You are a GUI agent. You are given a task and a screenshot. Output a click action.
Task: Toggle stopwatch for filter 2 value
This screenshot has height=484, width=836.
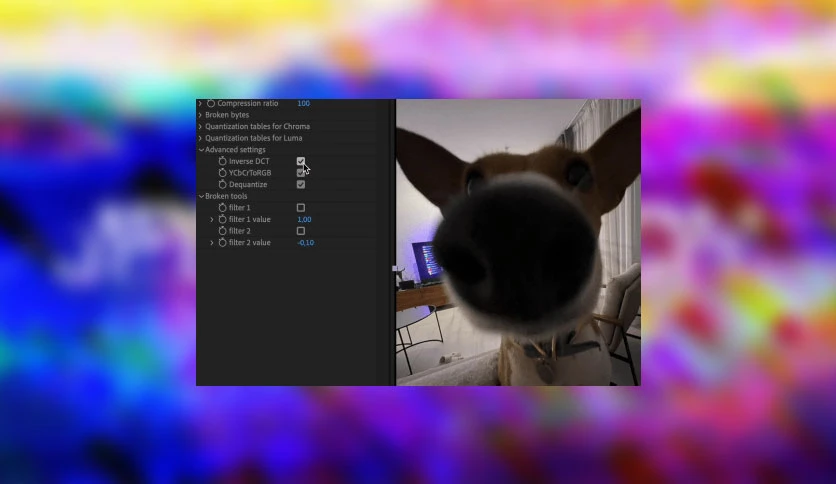coord(223,243)
